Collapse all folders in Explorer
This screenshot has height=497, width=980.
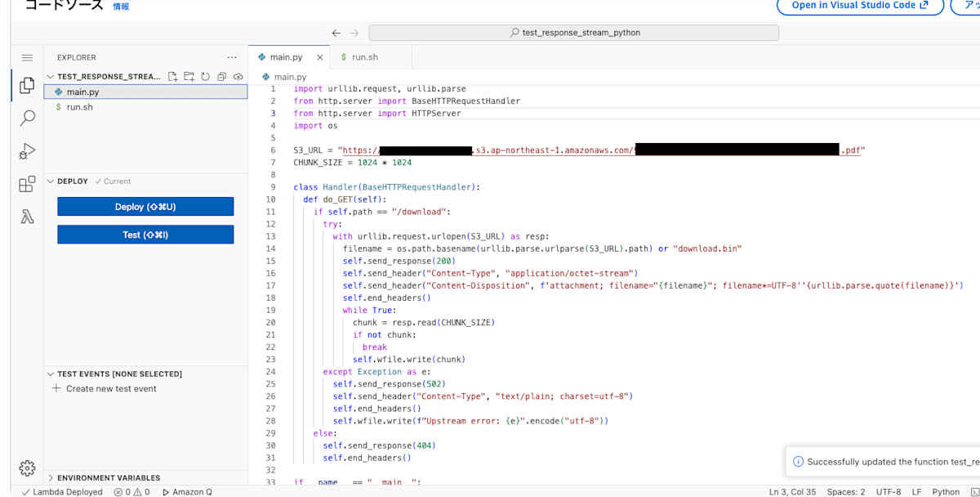tap(221, 75)
